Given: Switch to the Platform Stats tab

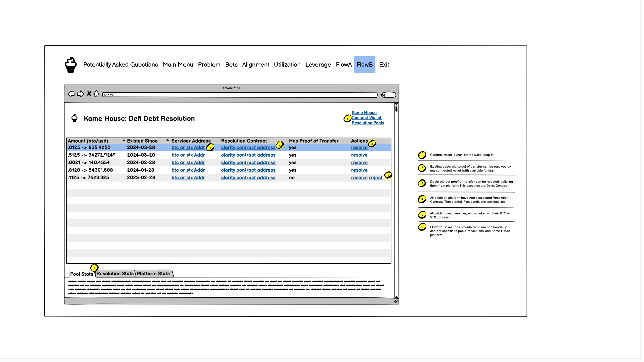Looking at the screenshot, I should (x=153, y=274).
